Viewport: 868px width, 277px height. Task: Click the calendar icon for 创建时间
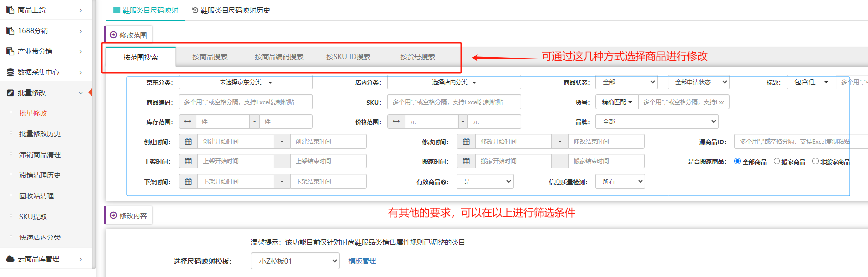point(188,142)
